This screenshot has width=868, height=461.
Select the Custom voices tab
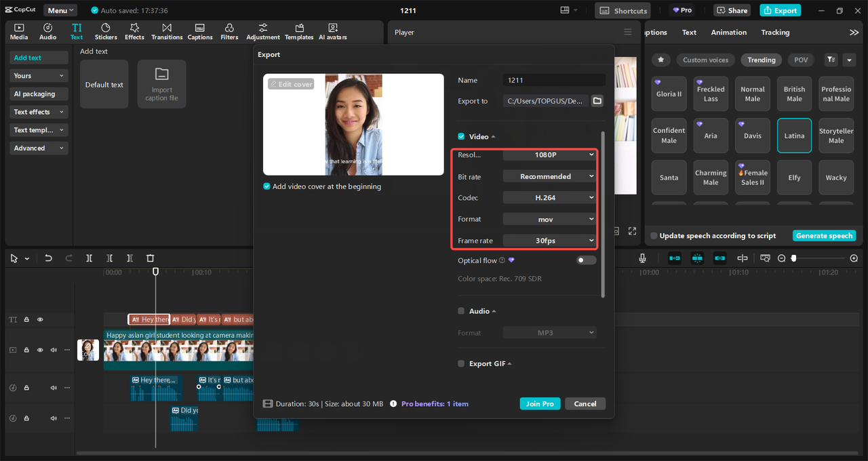pos(705,60)
